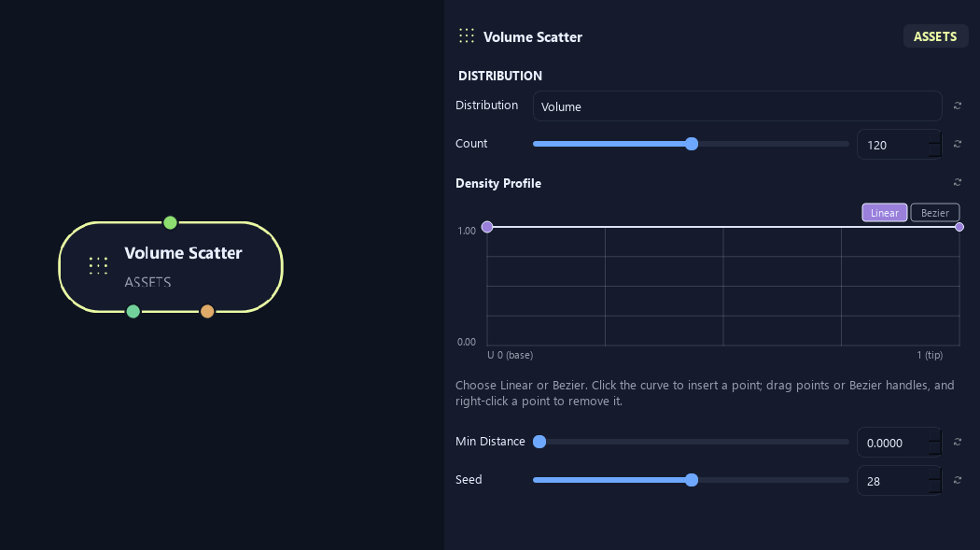The image size is (980, 550).
Task: Increase Seed using its stepper up arrow
Action: [935, 473]
